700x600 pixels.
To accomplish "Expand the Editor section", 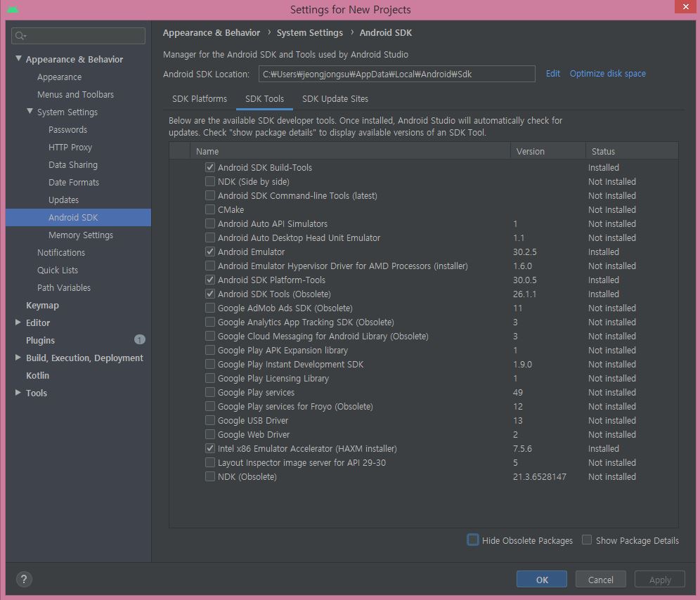I will (18, 322).
